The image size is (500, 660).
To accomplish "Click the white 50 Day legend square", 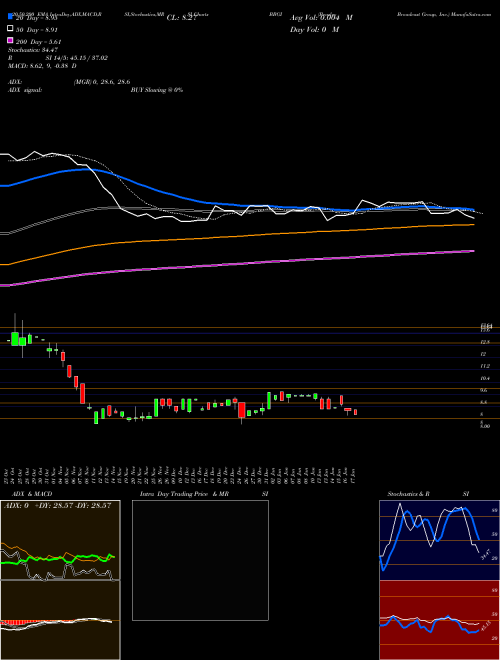I will pyautogui.click(x=10, y=29).
